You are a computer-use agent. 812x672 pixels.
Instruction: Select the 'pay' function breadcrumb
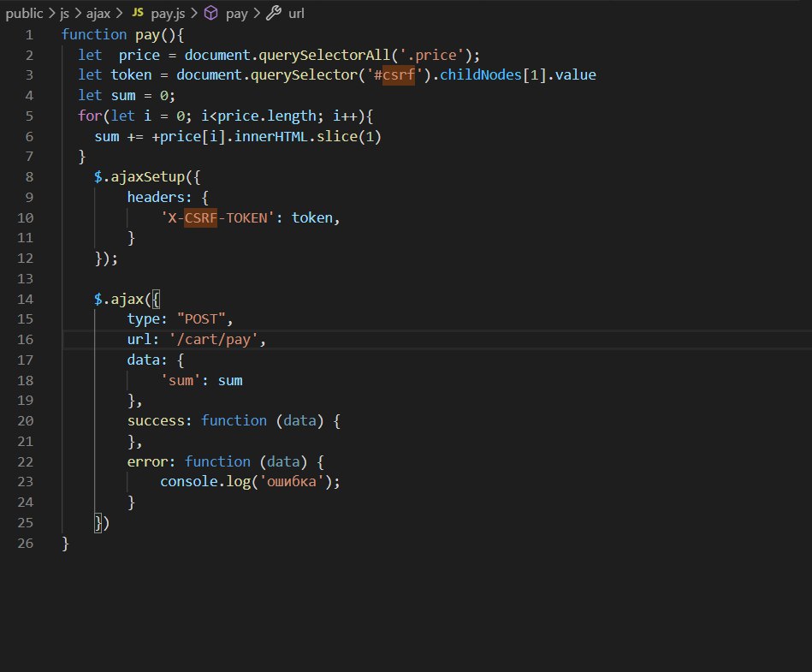pyautogui.click(x=237, y=14)
